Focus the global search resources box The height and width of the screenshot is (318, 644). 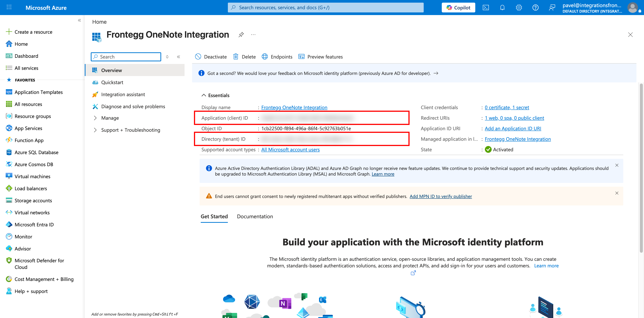pyautogui.click(x=326, y=8)
